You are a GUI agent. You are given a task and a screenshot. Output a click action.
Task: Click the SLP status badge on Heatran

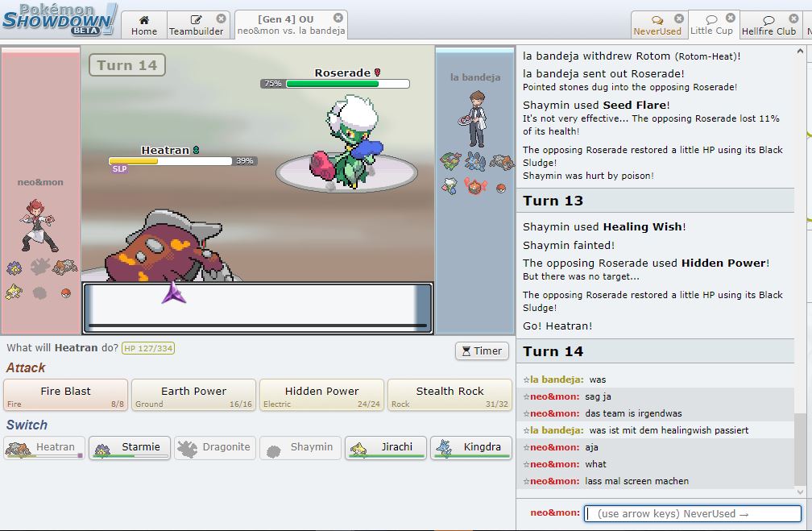(119, 169)
